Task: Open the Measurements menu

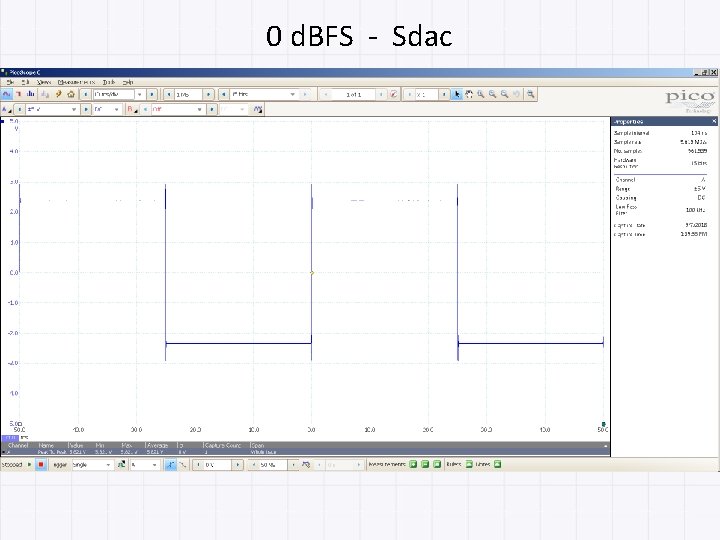Action: [76, 82]
